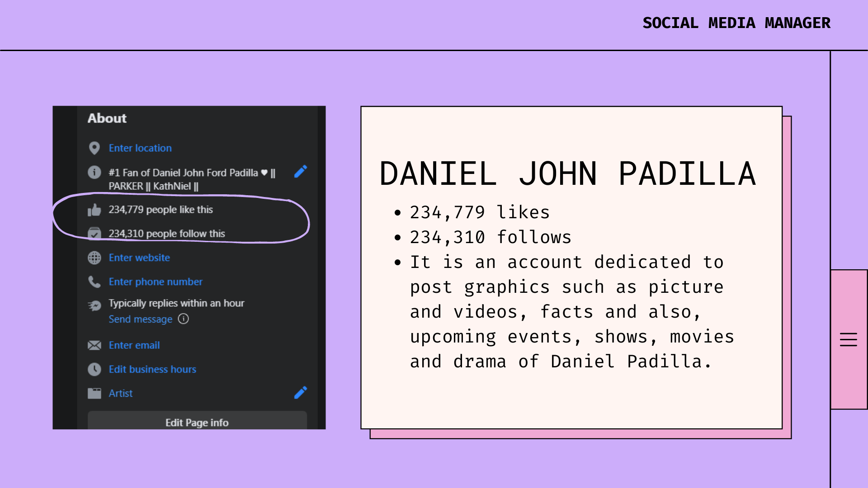This screenshot has height=488, width=868.
Task: Toggle the info icon beside Send message
Action: click(x=183, y=319)
